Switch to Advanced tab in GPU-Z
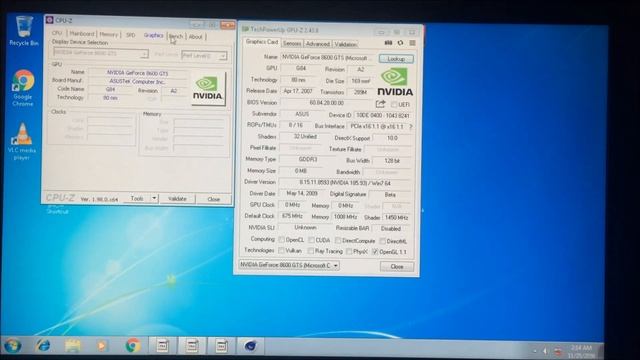 [318, 44]
